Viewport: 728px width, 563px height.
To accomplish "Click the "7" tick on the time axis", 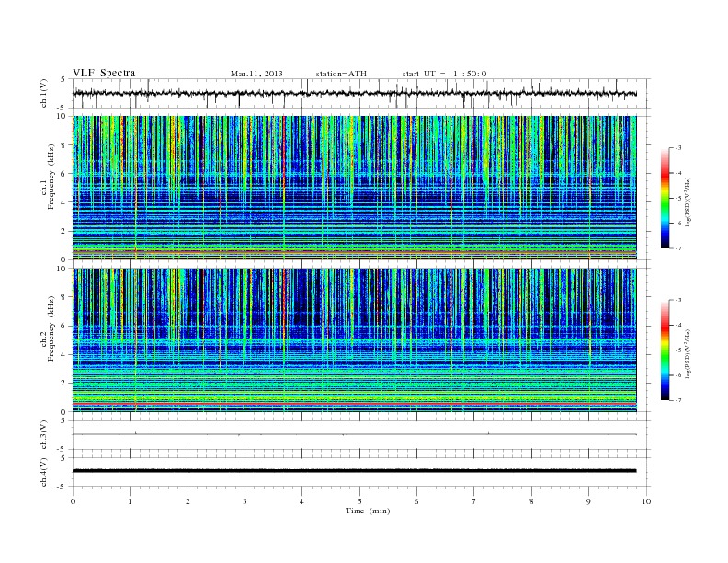I will [474, 501].
